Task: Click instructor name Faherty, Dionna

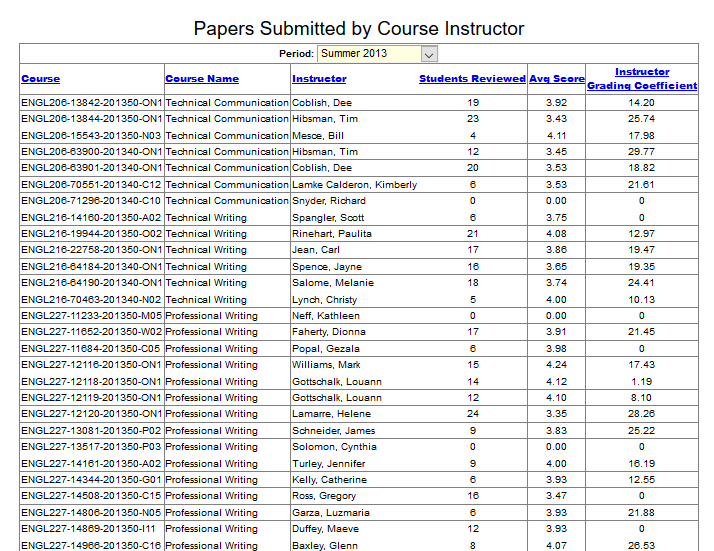Action: pyautogui.click(x=329, y=332)
